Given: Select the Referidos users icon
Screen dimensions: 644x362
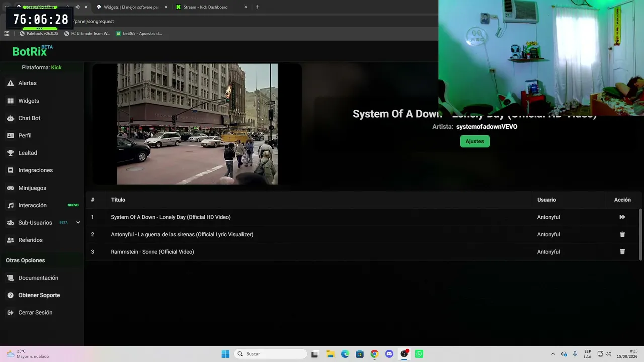Looking at the screenshot, I should (x=10, y=240).
